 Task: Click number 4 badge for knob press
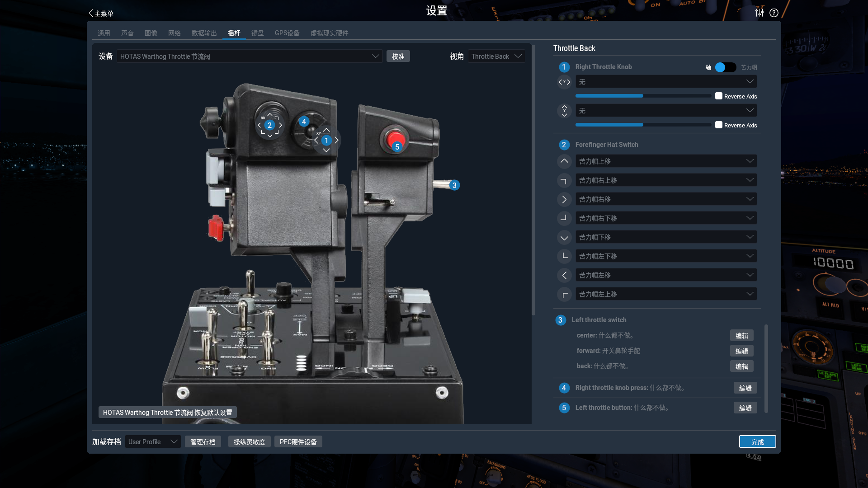click(564, 388)
